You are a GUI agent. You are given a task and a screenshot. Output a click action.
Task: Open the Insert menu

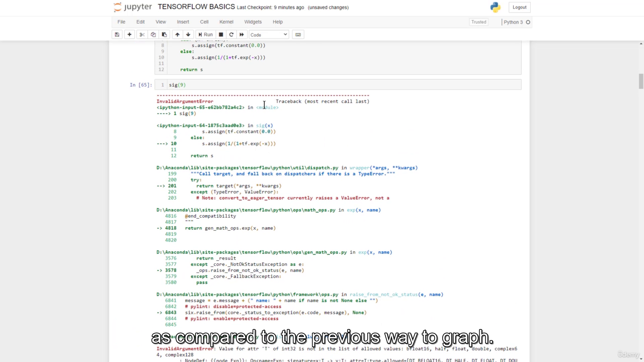point(183,22)
